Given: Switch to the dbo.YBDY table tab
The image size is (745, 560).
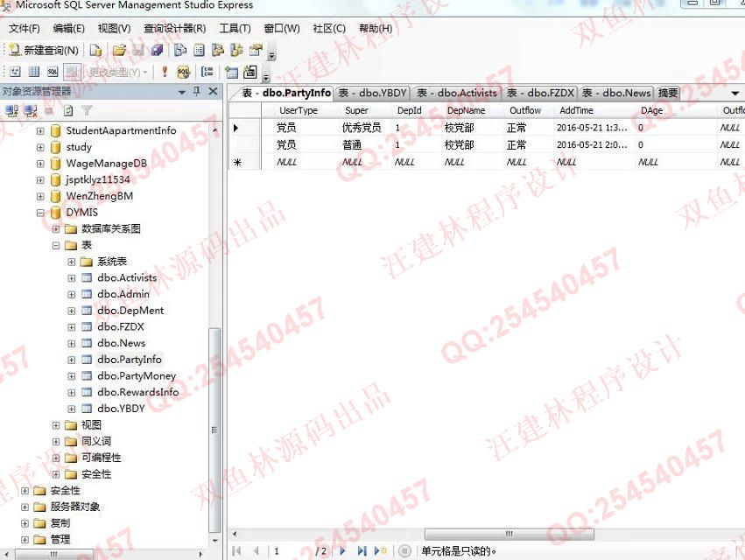Looking at the screenshot, I should [373, 93].
